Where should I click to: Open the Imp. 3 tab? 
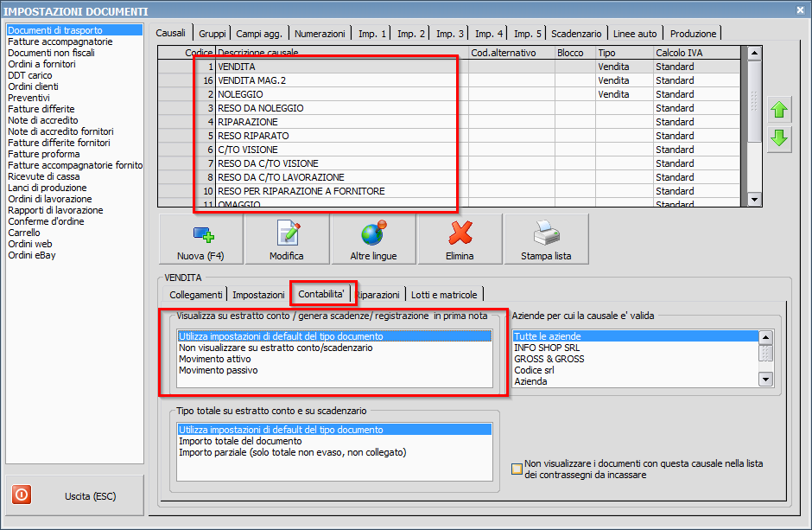pos(449,34)
